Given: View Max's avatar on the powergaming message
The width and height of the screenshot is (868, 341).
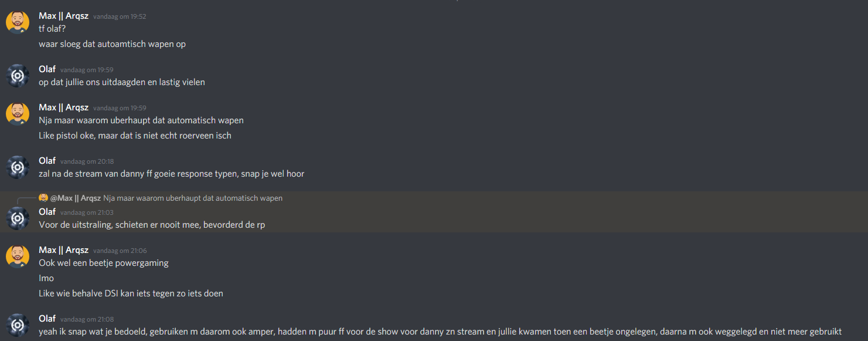Looking at the screenshot, I should [18, 256].
